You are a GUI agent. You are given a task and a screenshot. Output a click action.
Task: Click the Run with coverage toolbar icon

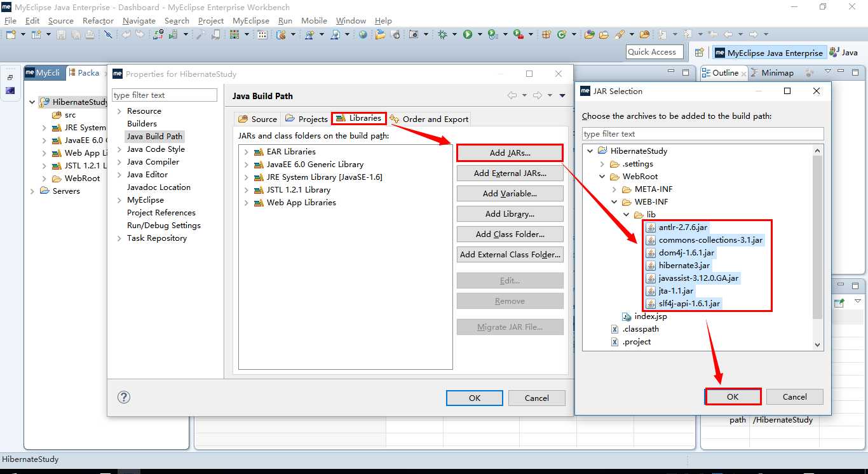pos(492,34)
